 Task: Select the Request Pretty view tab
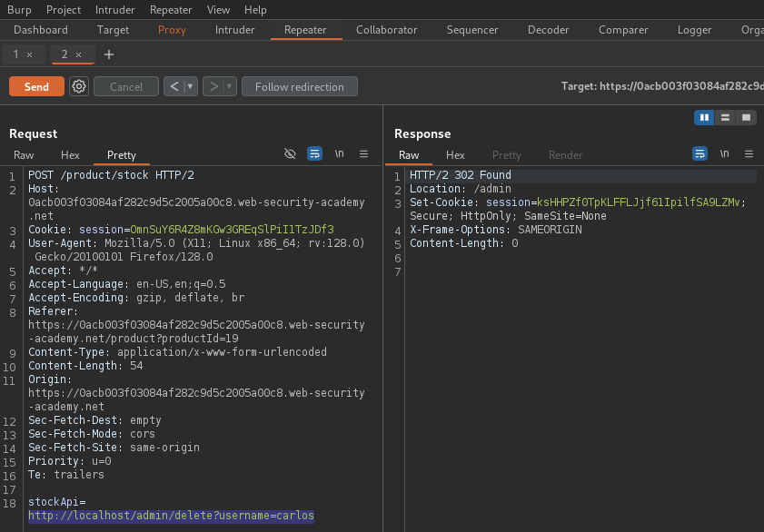122,154
